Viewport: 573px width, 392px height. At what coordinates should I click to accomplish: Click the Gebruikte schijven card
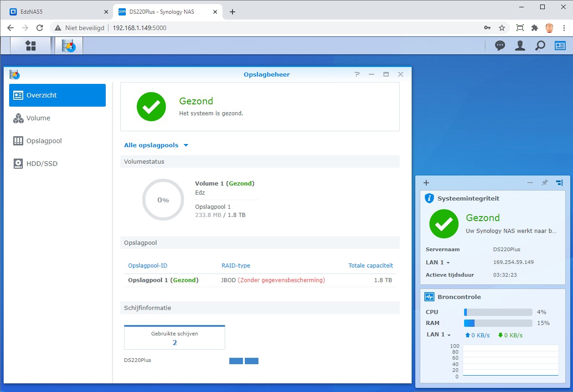coord(175,337)
